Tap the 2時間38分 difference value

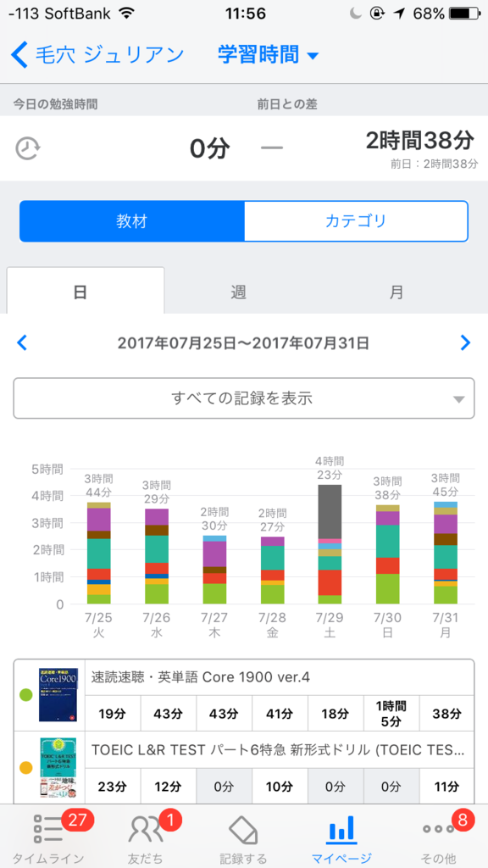click(x=420, y=142)
